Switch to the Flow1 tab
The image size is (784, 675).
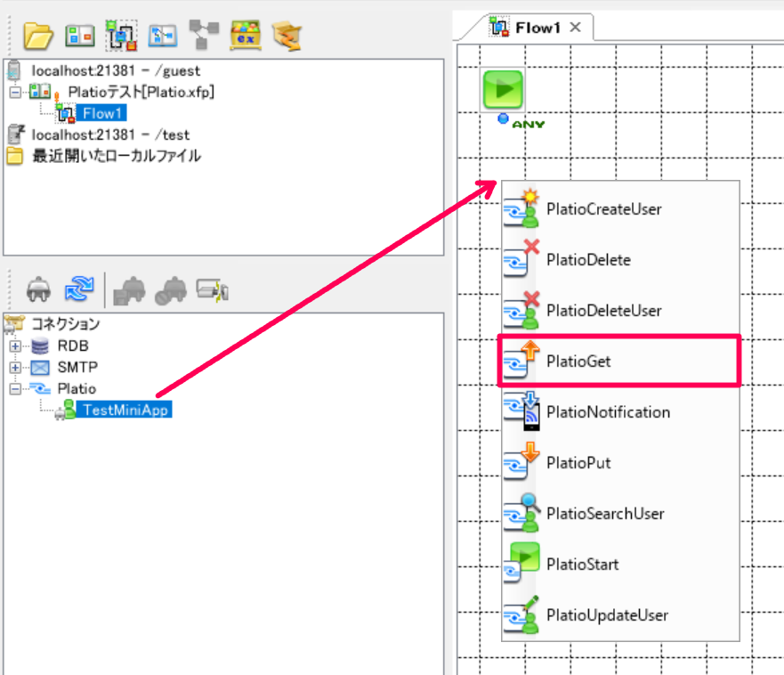537,28
